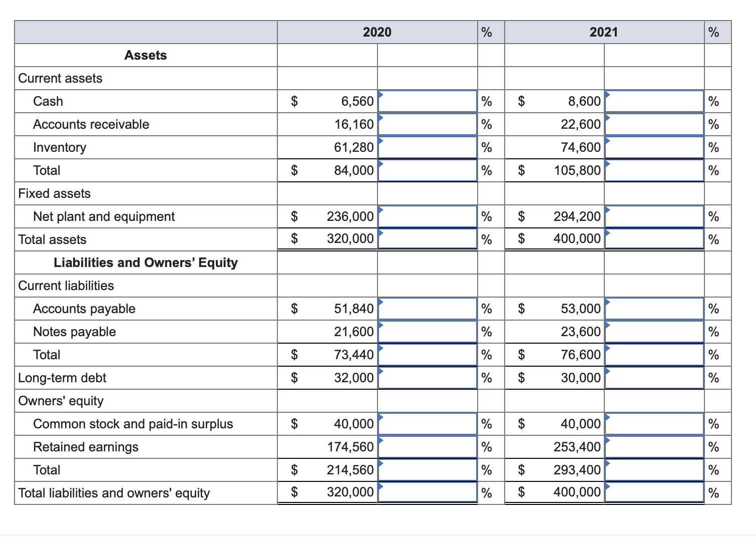756x537 pixels.
Task: Click the 2020 current assets total 84,000
Action: click(x=354, y=170)
